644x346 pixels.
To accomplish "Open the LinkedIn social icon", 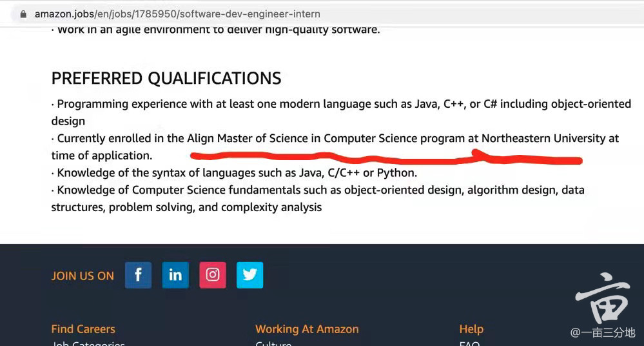I will coord(175,275).
